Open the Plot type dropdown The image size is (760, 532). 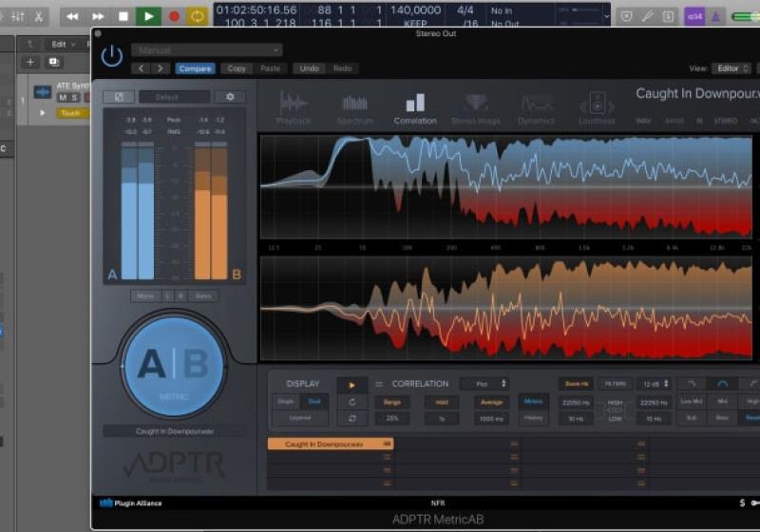pyautogui.click(x=484, y=384)
